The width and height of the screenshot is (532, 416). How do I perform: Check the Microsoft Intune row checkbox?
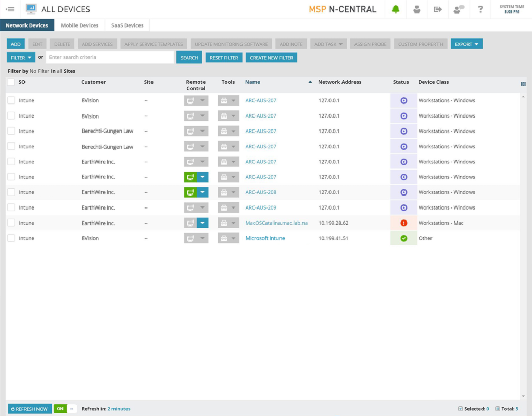[11, 238]
